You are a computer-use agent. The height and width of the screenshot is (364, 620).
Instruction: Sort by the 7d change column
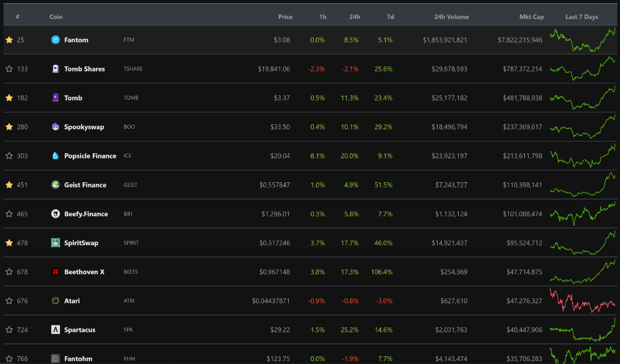click(x=390, y=17)
